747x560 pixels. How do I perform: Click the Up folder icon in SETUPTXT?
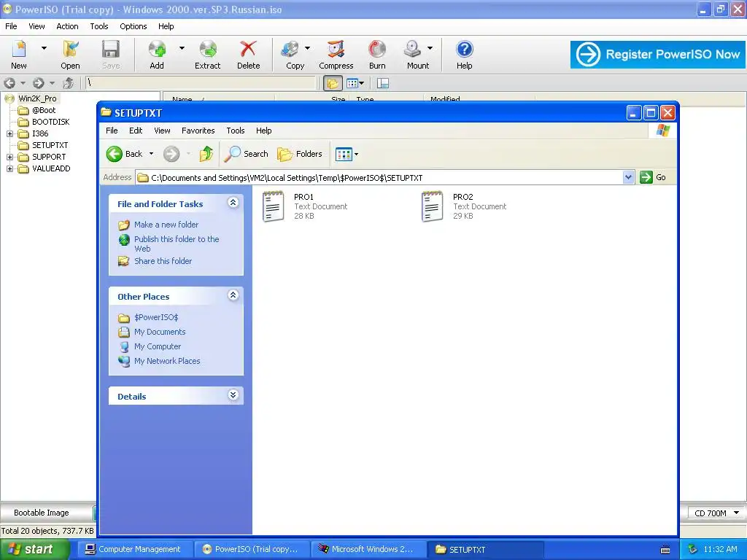(x=206, y=154)
